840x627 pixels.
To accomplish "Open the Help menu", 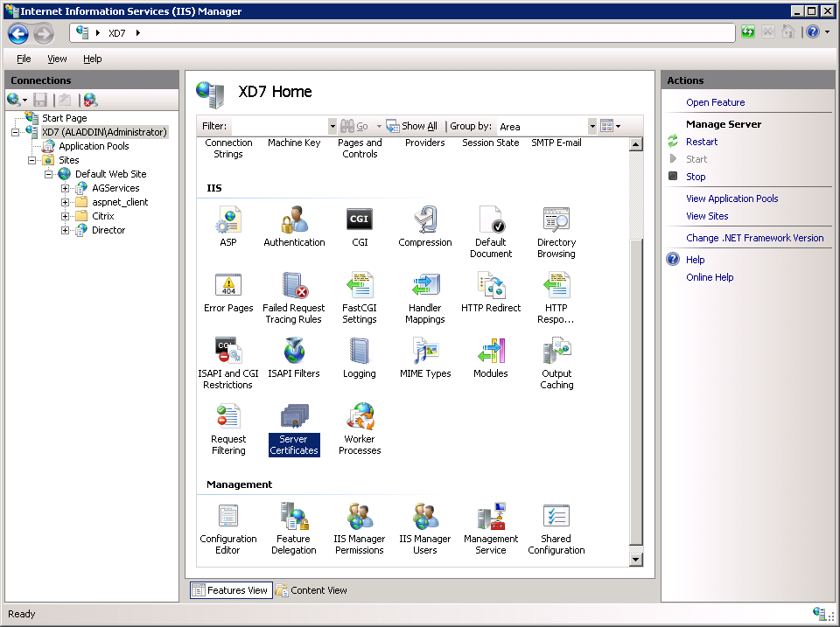I will click(x=92, y=59).
